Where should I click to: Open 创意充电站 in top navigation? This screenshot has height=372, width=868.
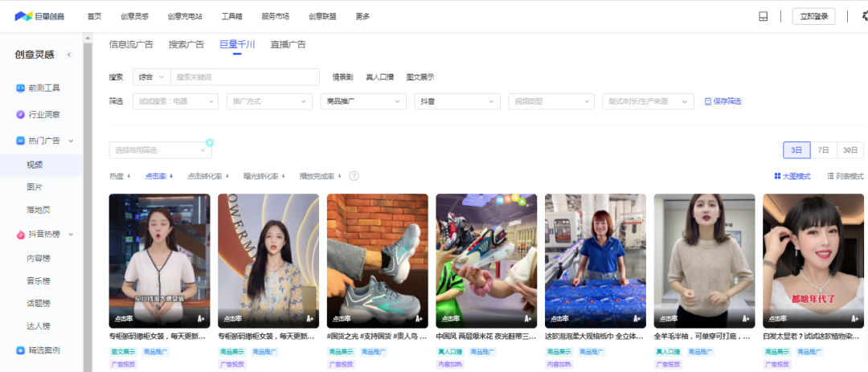tap(186, 17)
